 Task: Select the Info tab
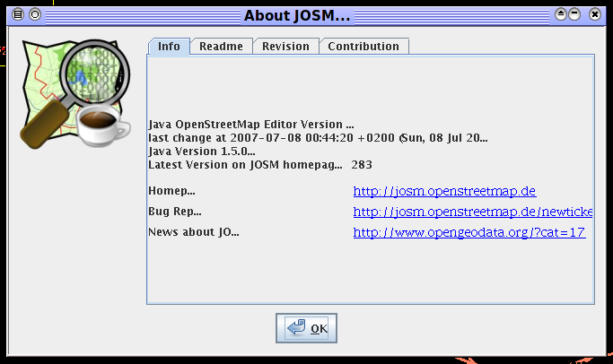(x=169, y=47)
